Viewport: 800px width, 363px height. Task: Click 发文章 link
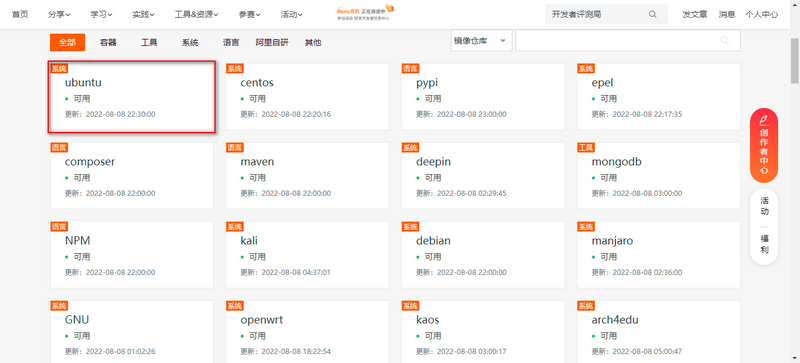click(x=695, y=14)
